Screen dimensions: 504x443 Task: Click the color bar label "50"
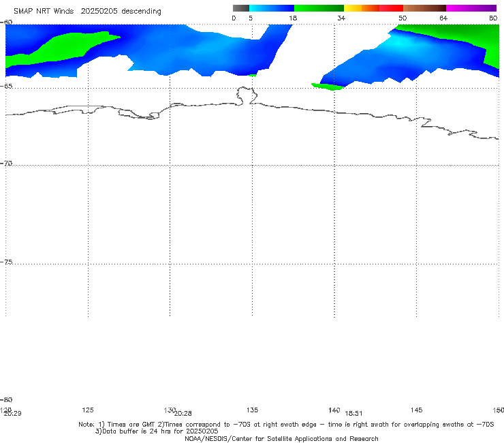click(x=403, y=18)
